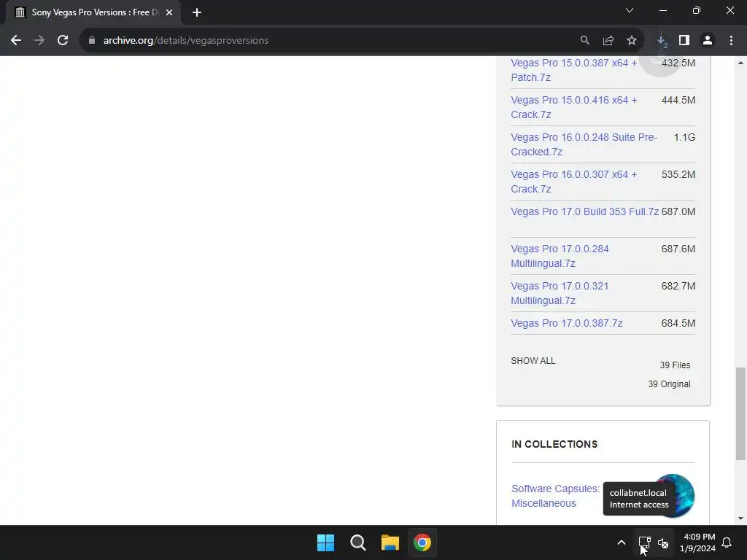The image size is (747, 560).
Task: Close the Sony Vegas Pro Versions tab
Action: point(169,12)
